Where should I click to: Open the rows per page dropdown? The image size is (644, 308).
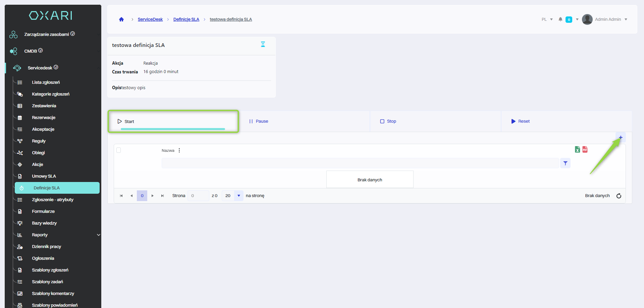coord(238,196)
